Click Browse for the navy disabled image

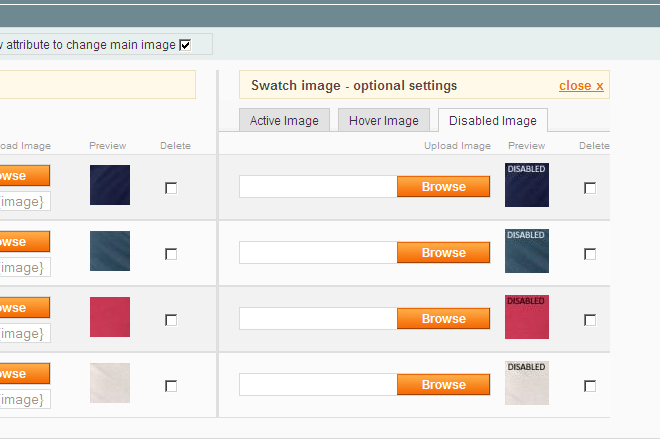click(443, 187)
